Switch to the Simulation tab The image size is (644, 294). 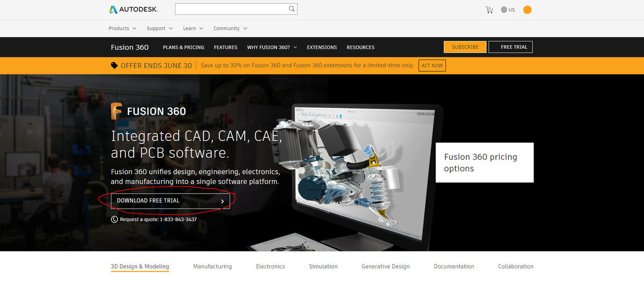point(324,267)
